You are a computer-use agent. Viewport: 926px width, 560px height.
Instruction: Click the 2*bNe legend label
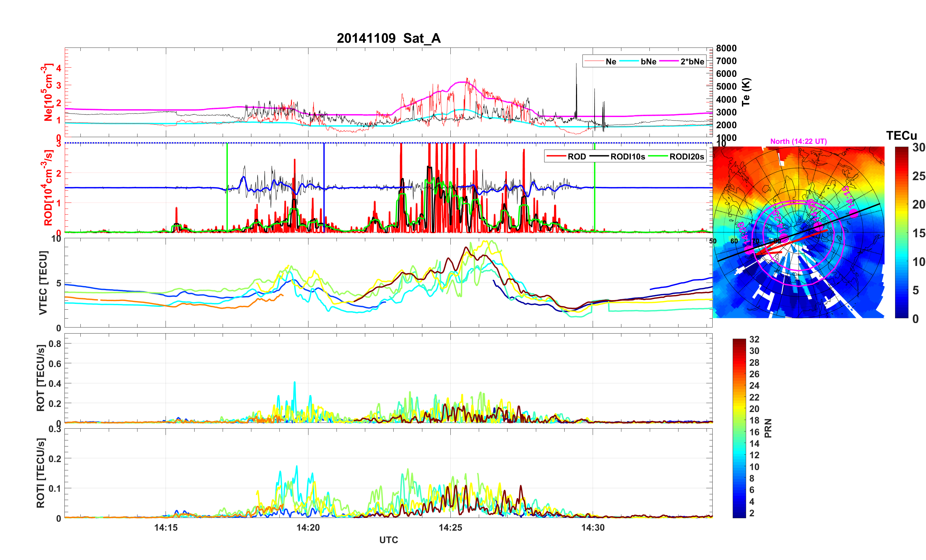coord(692,62)
